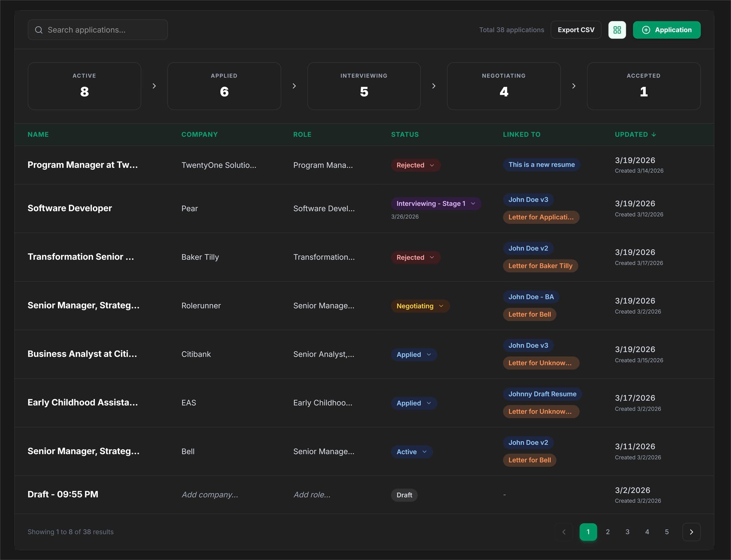
Task: Click chevron between Applied and Interviewing cards
Action: tap(294, 86)
